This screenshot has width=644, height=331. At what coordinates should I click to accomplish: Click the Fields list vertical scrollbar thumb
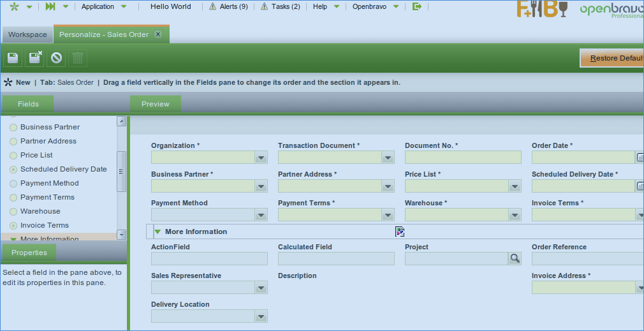121,171
